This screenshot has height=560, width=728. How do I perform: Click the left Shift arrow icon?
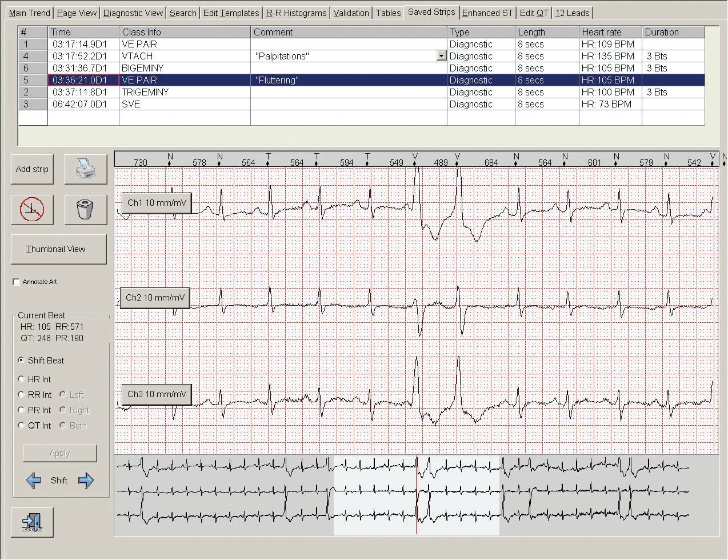click(34, 481)
